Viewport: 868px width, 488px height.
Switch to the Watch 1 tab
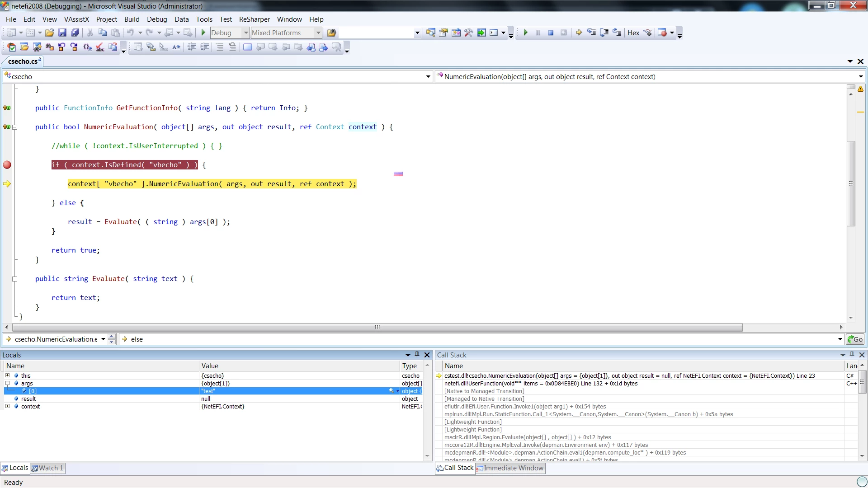click(47, 468)
